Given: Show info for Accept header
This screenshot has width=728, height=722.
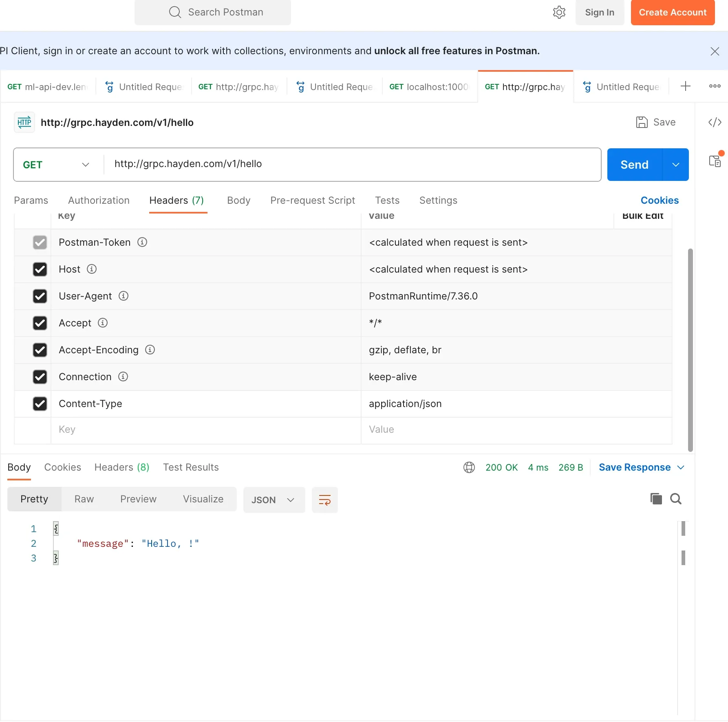Looking at the screenshot, I should pos(103,323).
